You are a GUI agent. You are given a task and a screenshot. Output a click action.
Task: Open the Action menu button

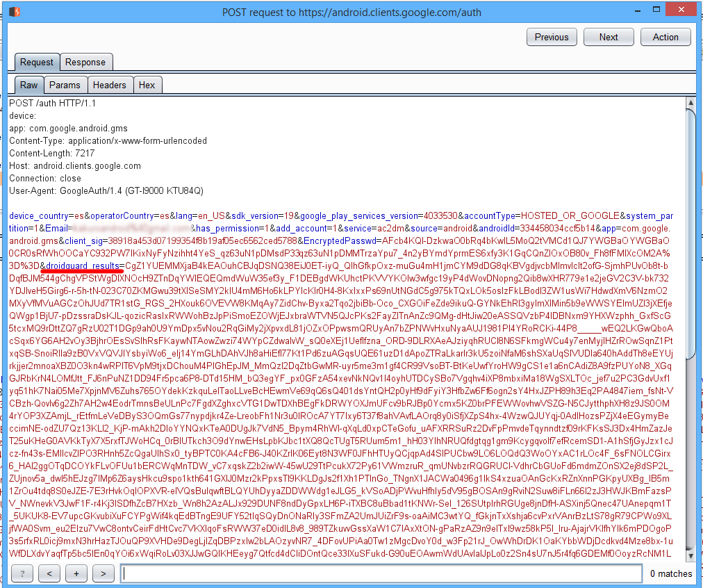[x=665, y=38]
